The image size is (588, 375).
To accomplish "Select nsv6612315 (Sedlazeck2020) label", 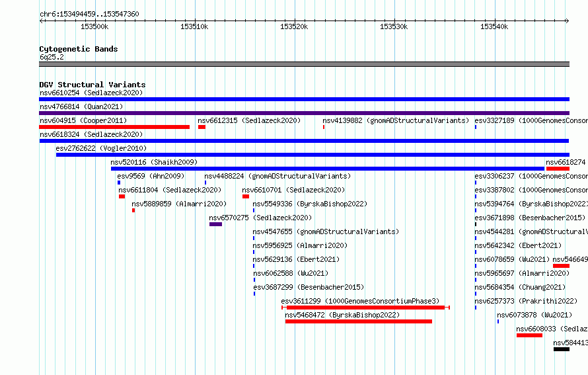I will click(249, 120).
